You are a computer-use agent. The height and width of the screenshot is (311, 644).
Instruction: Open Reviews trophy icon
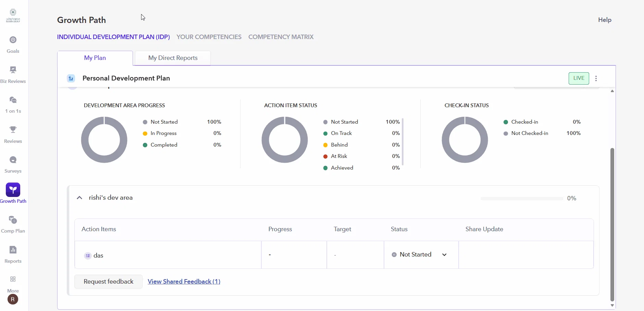coord(13,130)
